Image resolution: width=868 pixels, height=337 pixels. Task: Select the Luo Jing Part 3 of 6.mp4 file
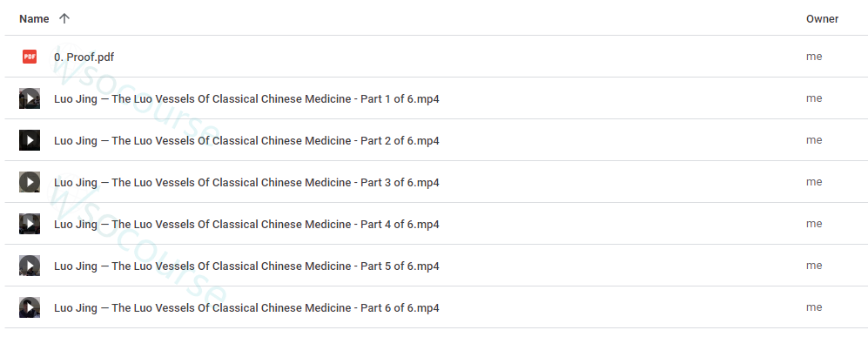[x=247, y=183]
